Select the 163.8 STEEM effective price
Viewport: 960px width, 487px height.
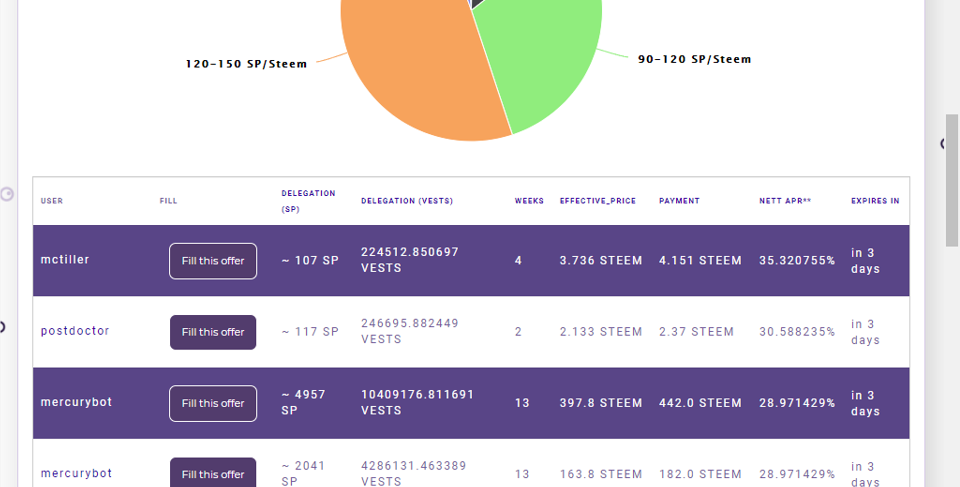point(601,474)
